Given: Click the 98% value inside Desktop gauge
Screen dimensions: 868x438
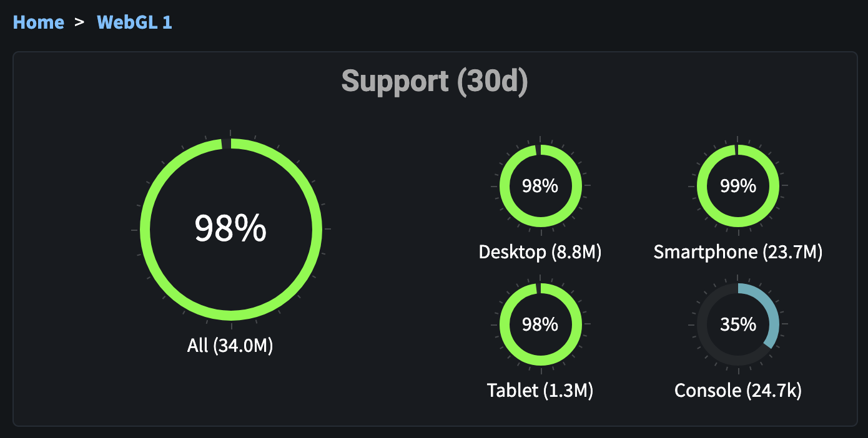Looking at the screenshot, I should tap(540, 186).
